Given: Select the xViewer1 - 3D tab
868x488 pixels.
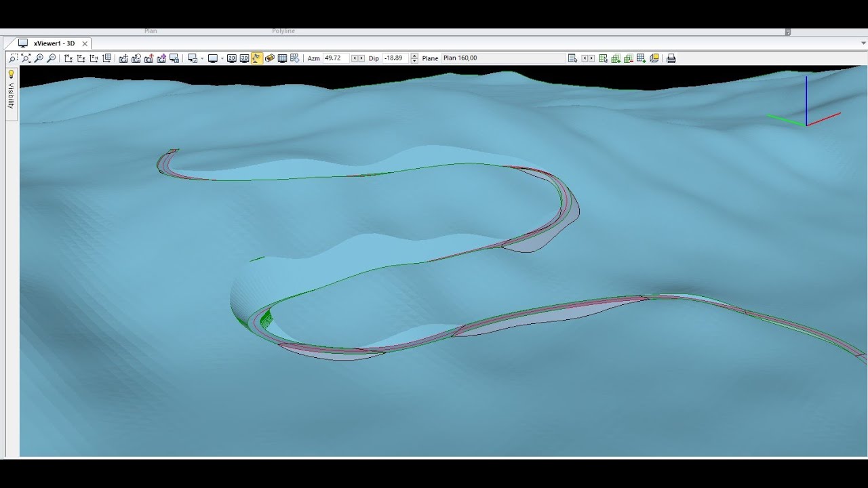Looking at the screenshot, I should [x=54, y=43].
